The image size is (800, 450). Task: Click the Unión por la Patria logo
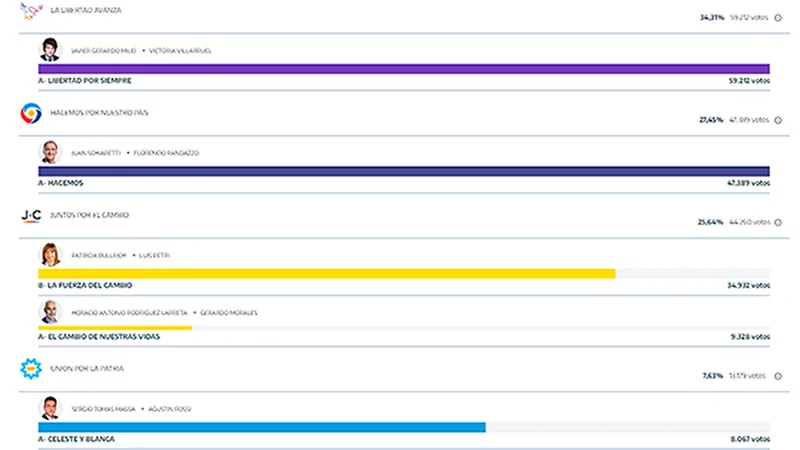(30, 369)
